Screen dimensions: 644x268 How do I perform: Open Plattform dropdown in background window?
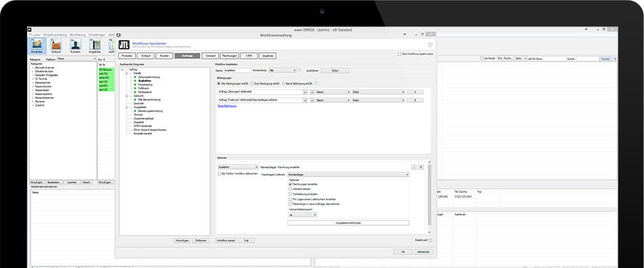coord(77,59)
